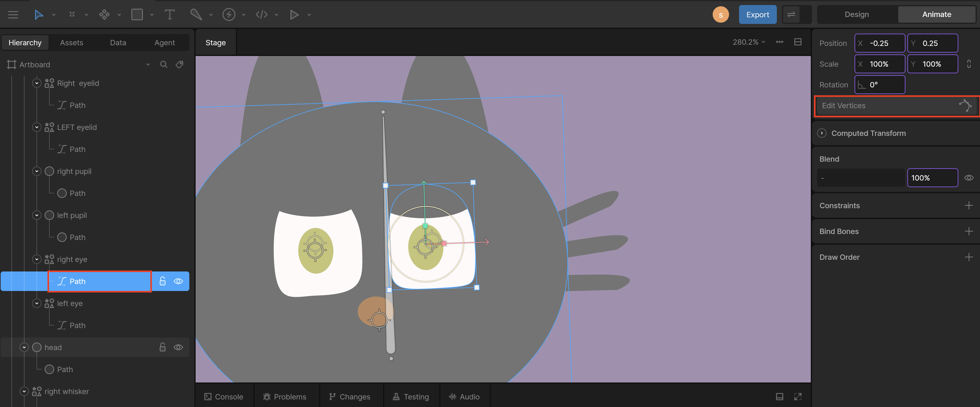Screen dimensions: 980x407
Task: Click the Edit Vertices button
Action: pos(896,106)
